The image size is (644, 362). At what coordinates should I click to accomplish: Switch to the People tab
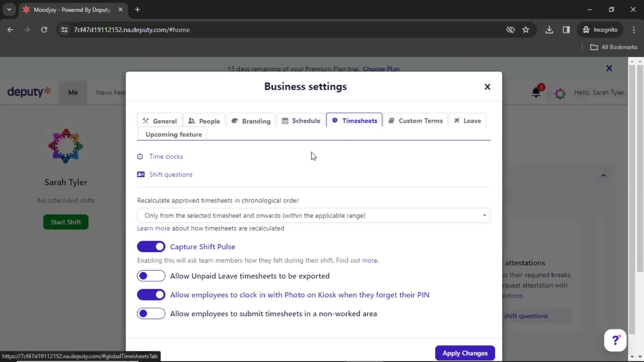coord(204,120)
